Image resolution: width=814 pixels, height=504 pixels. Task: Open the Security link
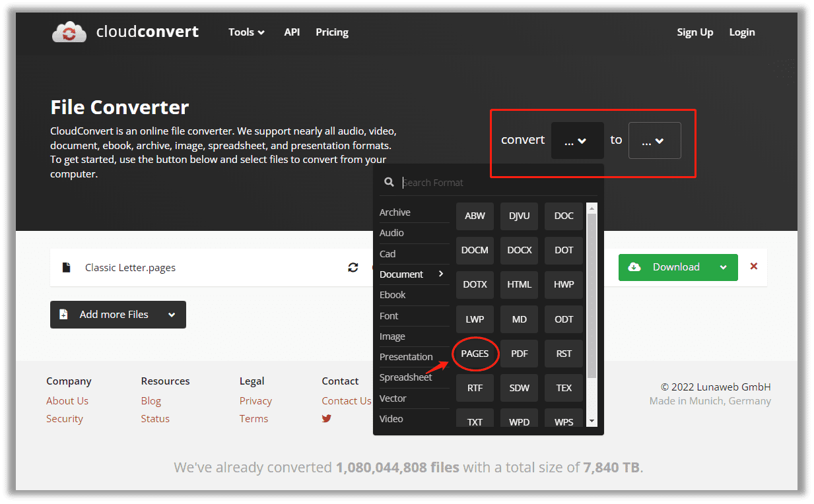click(65, 418)
